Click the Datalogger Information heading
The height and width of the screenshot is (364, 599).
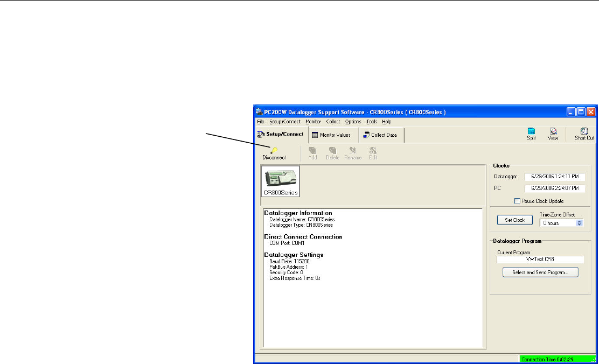point(298,213)
